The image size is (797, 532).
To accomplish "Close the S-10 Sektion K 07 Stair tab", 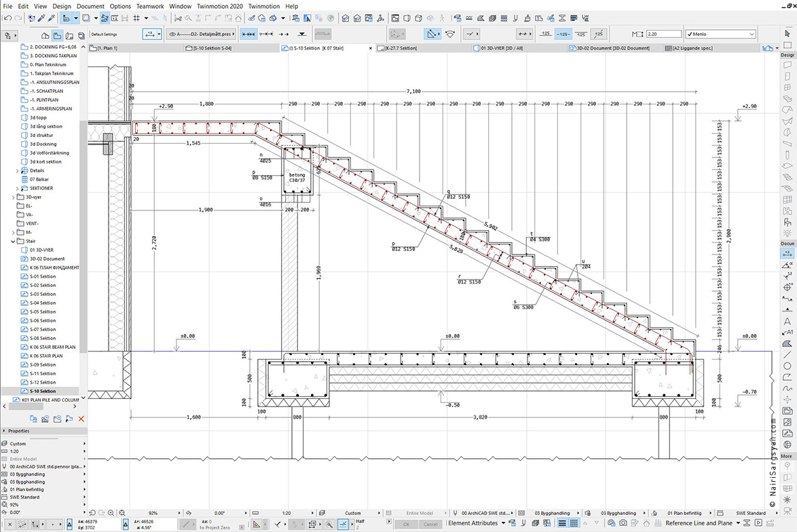I will 370,48.
